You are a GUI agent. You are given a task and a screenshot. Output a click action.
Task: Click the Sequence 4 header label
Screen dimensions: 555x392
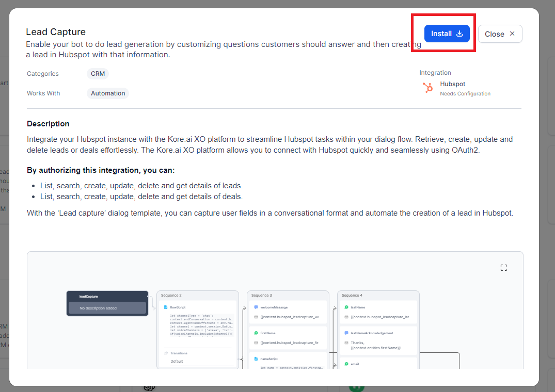[x=352, y=295]
